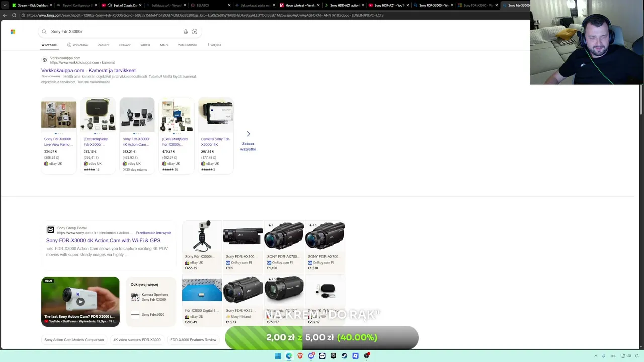Open Microsoft Edge from the taskbar
Screen dimensions: 644x362
tap(289, 356)
